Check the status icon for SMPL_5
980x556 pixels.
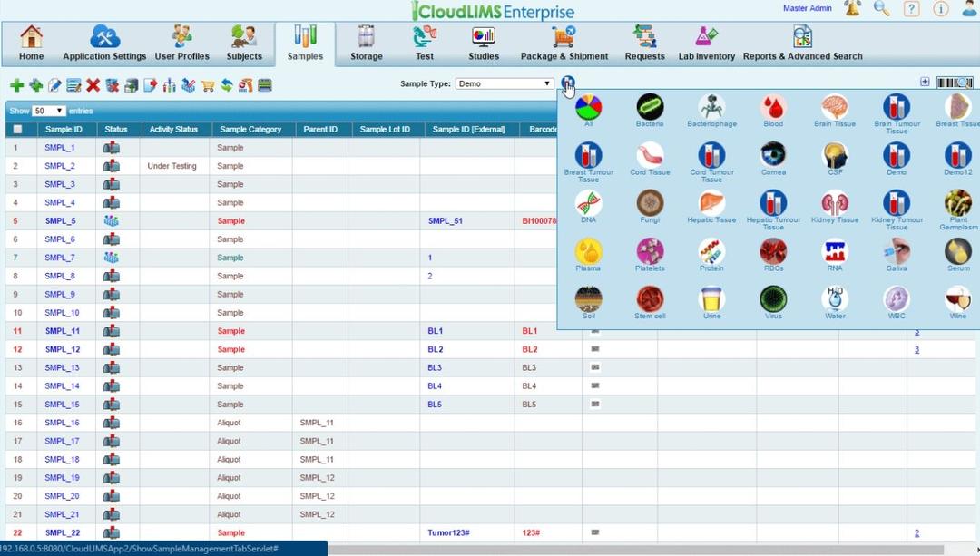coord(111,220)
